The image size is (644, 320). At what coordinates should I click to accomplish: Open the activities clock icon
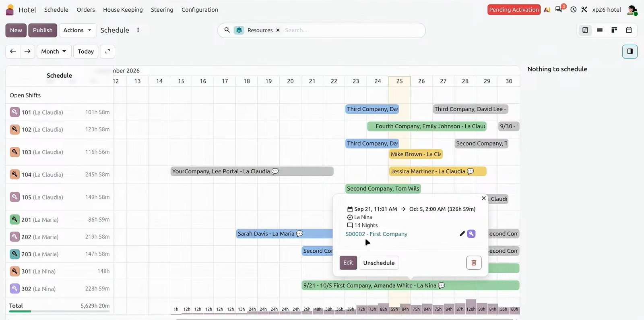point(574,10)
